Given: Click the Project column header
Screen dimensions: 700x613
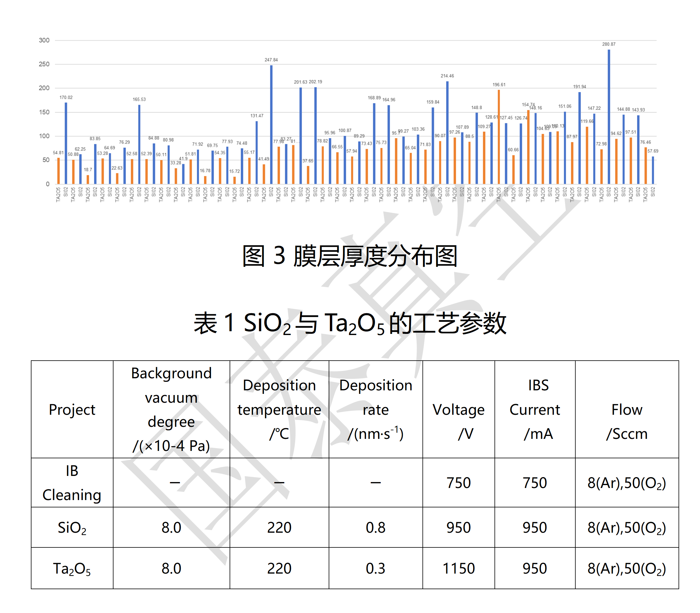Looking at the screenshot, I should (x=72, y=409).
